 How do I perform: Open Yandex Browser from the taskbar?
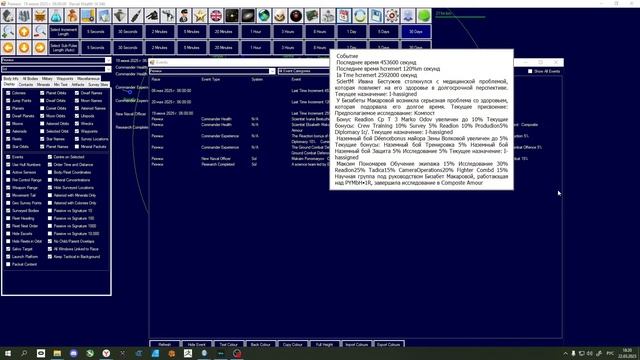click(106, 353)
